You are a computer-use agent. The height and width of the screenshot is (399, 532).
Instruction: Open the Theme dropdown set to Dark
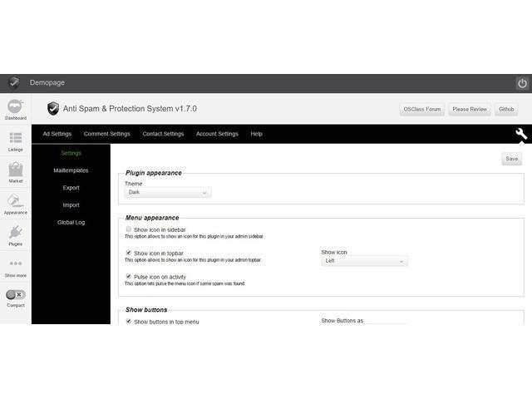coord(168,192)
